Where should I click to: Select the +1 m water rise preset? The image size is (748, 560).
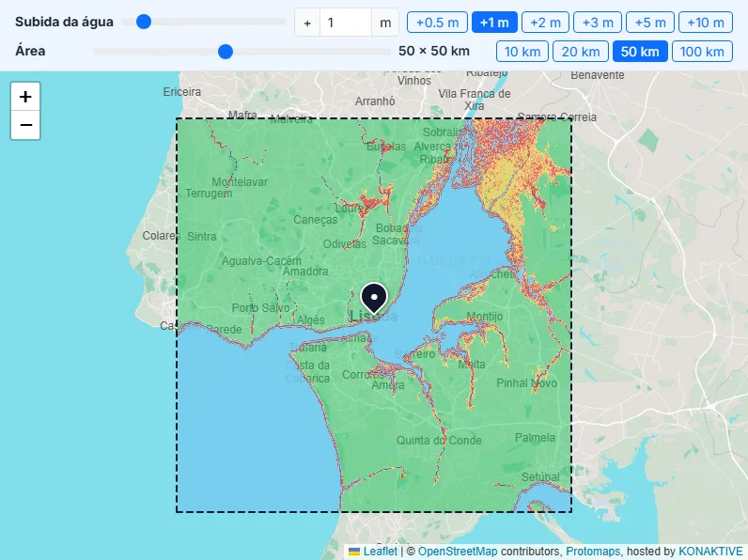(x=494, y=23)
